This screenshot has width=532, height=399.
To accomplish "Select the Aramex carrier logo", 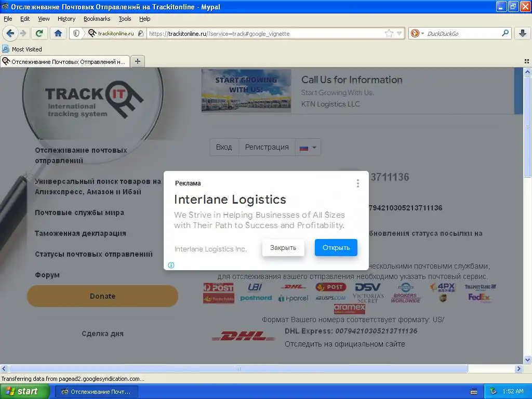I will tap(350, 309).
